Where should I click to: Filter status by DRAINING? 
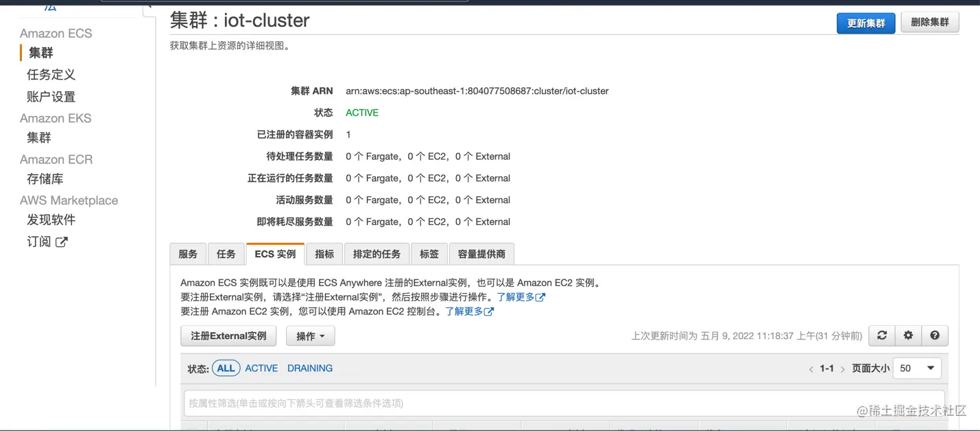(310, 369)
